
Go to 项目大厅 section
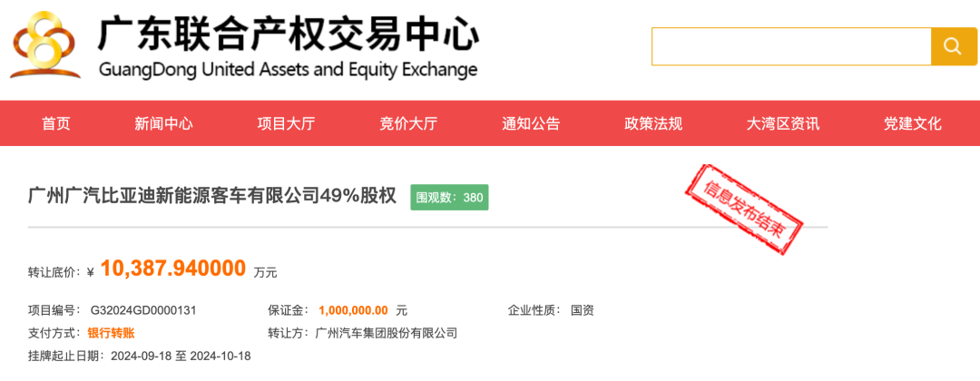tap(286, 123)
